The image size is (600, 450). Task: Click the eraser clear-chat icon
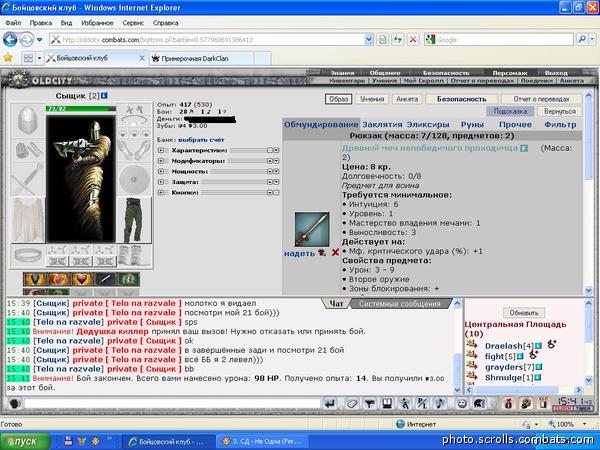pyautogui.click(x=351, y=403)
